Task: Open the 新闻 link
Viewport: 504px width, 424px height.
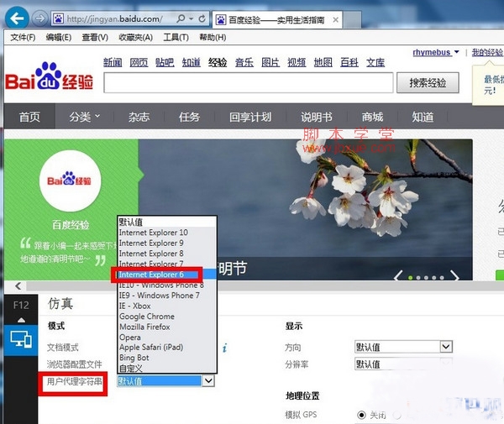Action: (113, 62)
